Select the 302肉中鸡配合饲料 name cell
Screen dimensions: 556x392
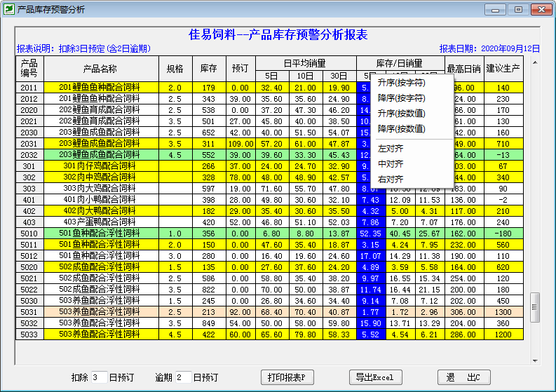pyautogui.click(x=101, y=177)
